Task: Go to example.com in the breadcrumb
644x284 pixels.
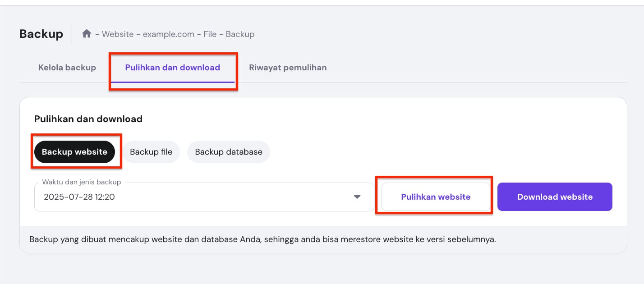Action: pyautogui.click(x=168, y=34)
